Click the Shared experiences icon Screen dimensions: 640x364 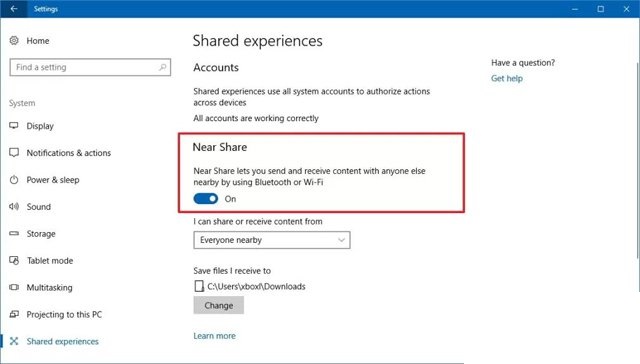click(14, 341)
